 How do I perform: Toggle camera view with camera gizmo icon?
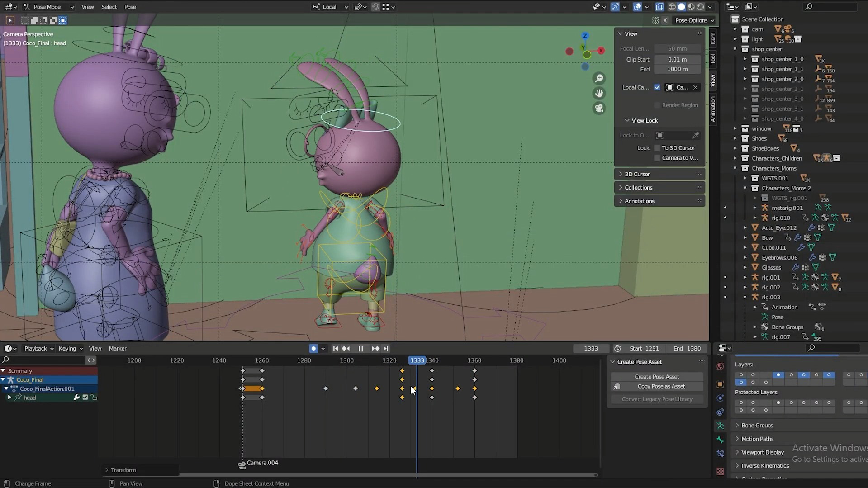click(599, 109)
